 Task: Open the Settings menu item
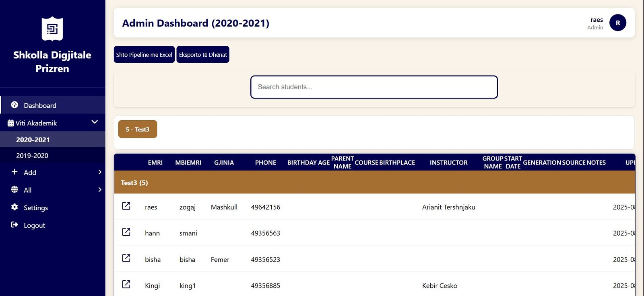click(x=53, y=208)
